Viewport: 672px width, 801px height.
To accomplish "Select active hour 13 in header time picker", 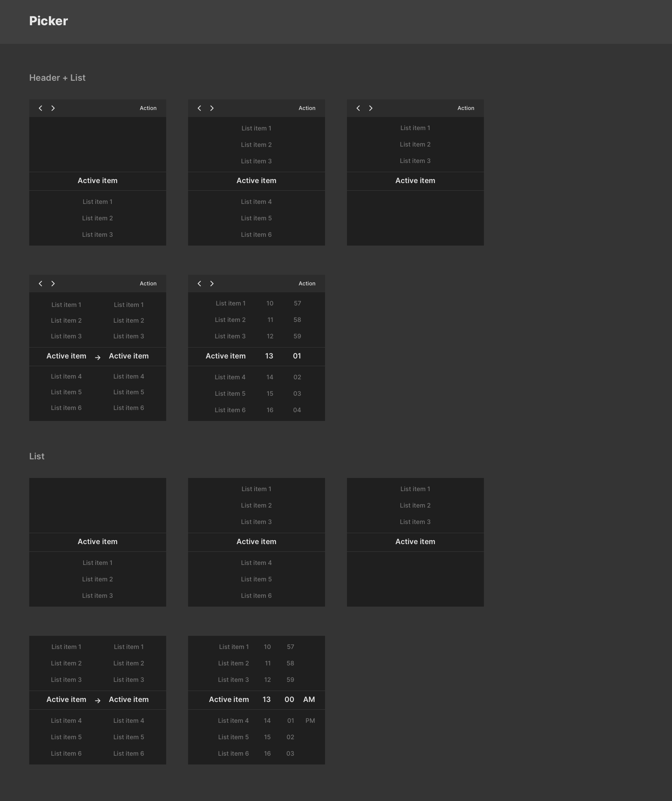I will 269,356.
